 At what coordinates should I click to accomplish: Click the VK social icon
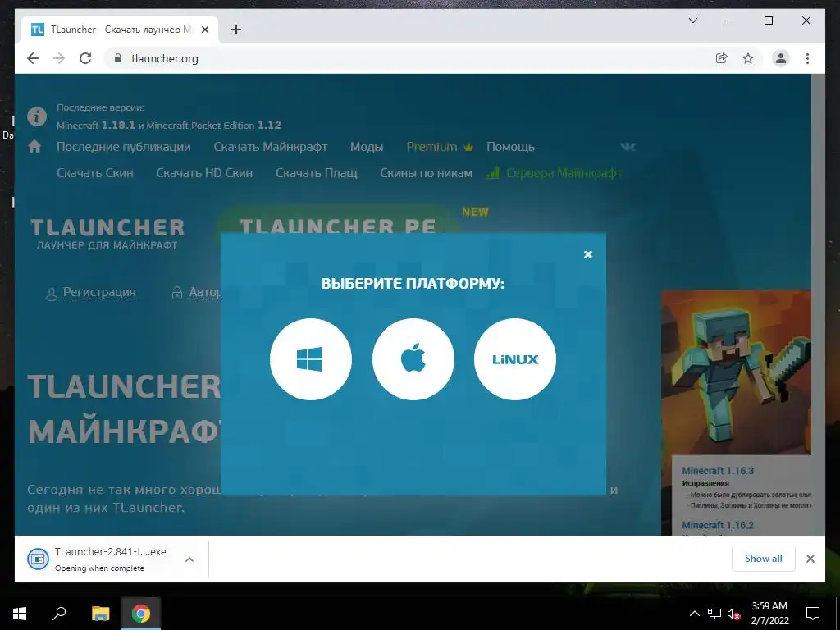628,146
